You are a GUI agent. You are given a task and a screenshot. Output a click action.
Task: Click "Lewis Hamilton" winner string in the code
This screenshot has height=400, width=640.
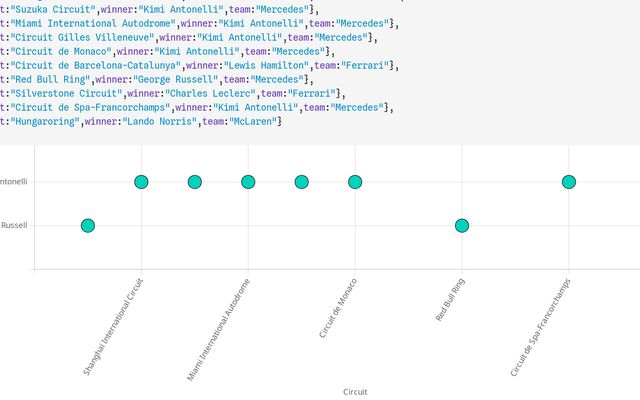click(x=266, y=65)
